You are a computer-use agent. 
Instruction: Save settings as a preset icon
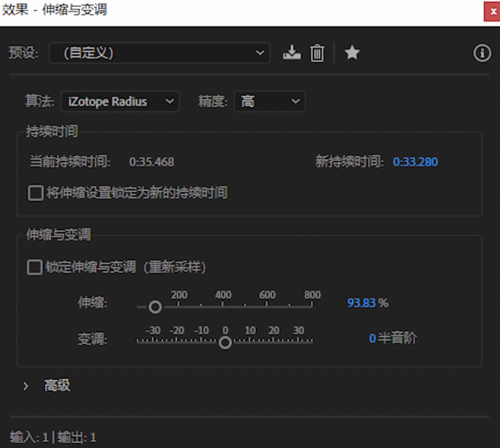pyautogui.click(x=291, y=53)
